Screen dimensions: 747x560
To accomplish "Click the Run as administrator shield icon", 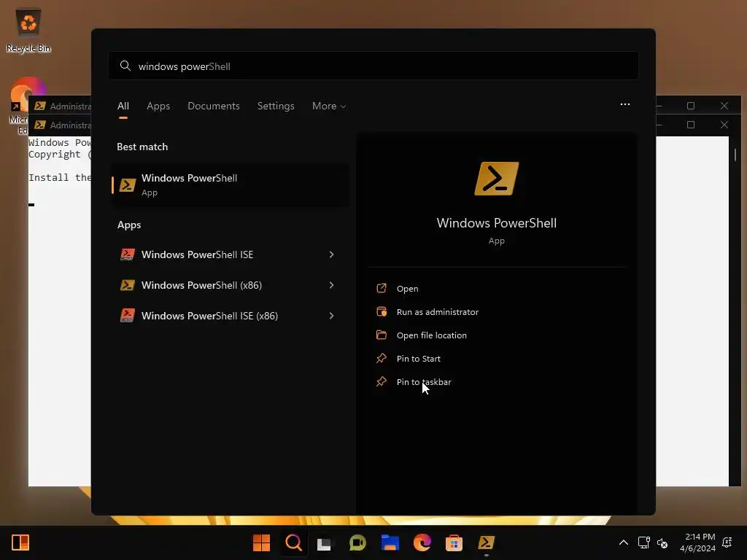I will pyautogui.click(x=382, y=311).
